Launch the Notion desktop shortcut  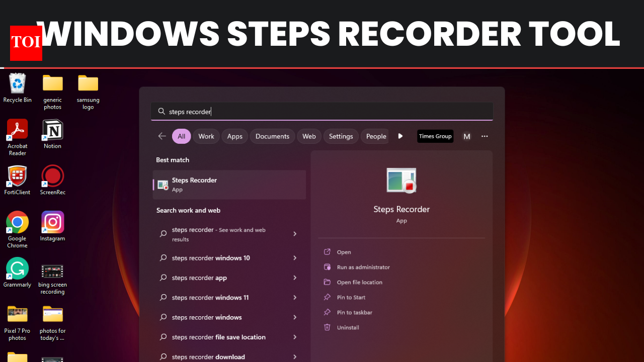point(52,134)
